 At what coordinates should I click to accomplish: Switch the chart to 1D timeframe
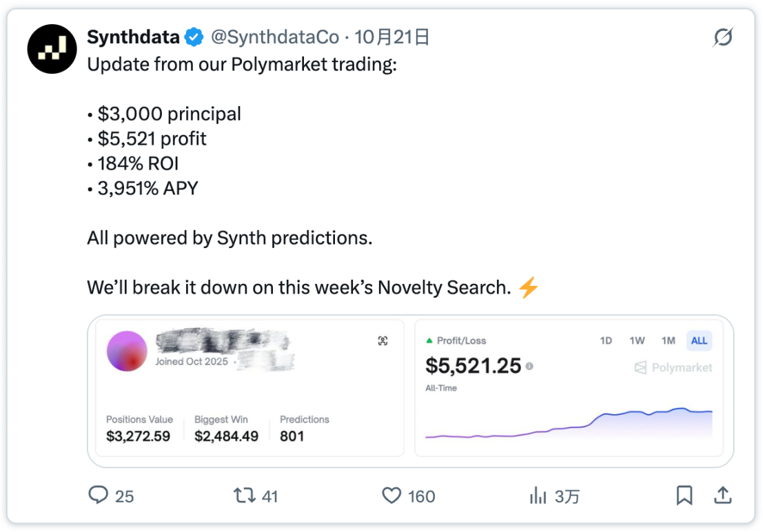click(x=607, y=340)
